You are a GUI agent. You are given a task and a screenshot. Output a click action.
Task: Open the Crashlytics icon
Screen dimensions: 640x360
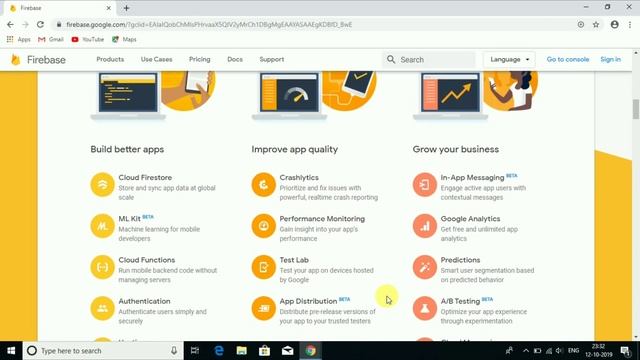click(264, 184)
